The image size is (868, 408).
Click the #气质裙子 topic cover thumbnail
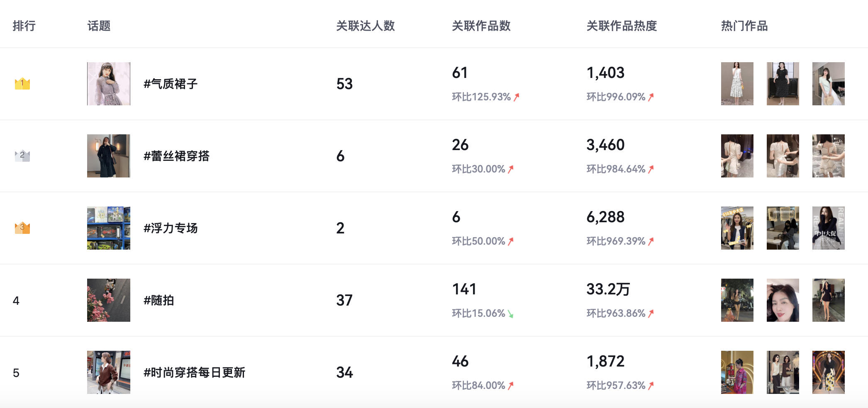click(109, 84)
